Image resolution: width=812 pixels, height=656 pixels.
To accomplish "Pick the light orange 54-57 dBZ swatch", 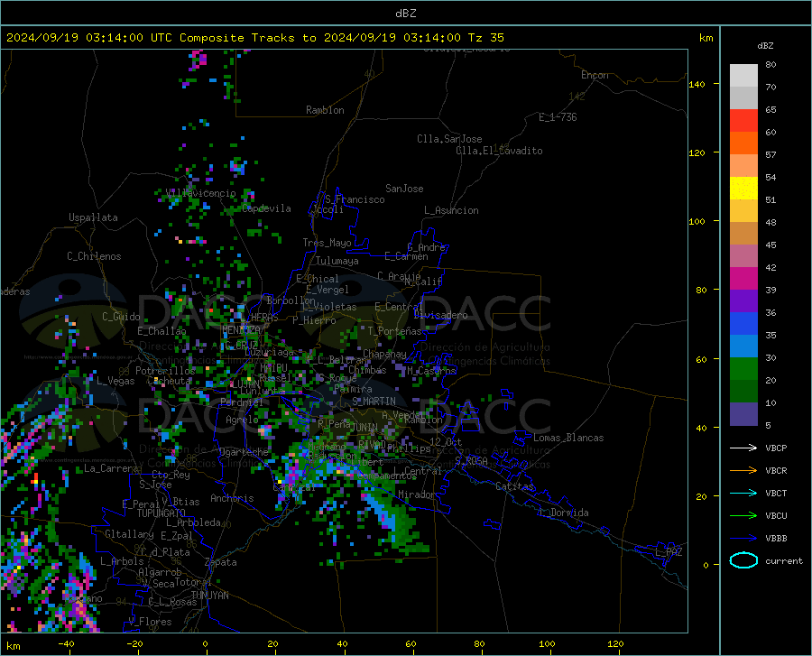I will 743,166.
